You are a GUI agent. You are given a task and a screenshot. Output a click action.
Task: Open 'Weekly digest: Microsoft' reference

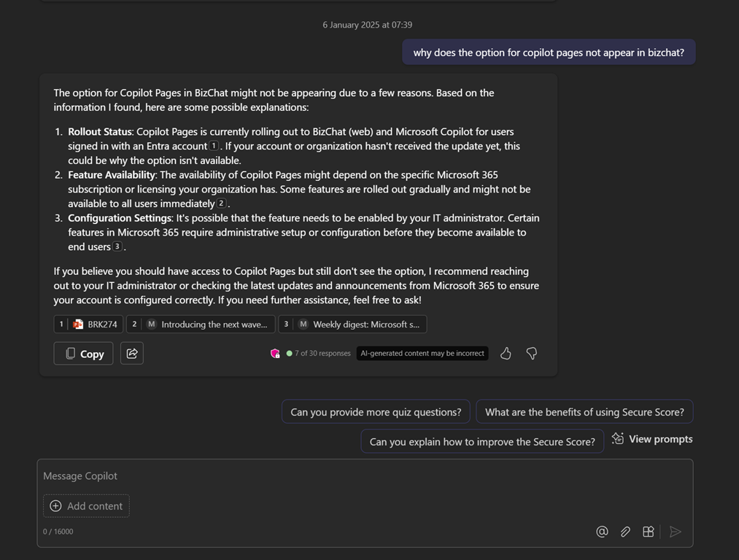(352, 324)
